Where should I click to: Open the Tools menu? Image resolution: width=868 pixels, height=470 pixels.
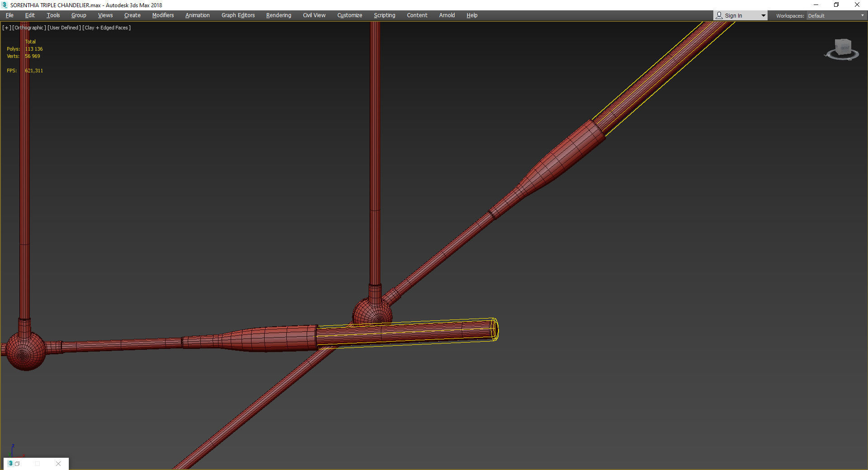(x=53, y=15)
